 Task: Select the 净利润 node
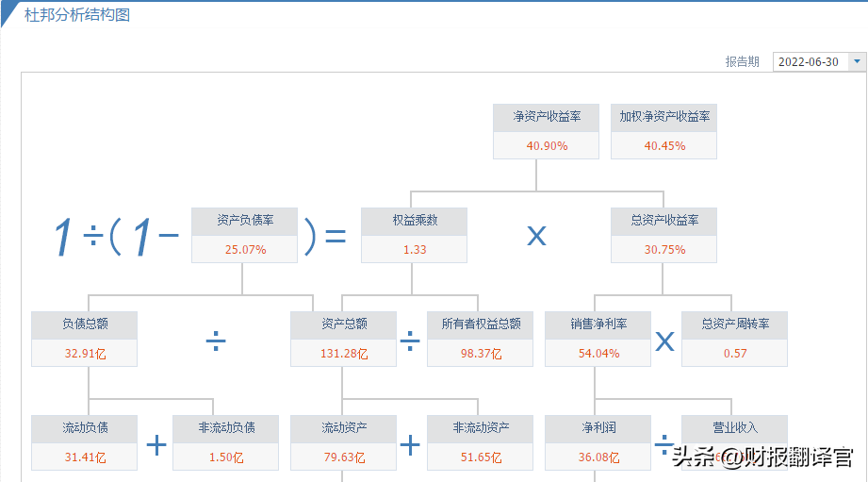(598, 442)
